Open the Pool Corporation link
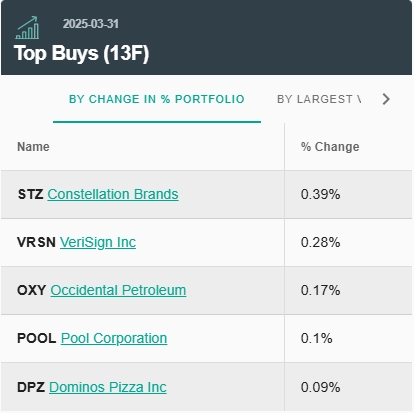Screen dimensions: 414x413 click(114, 338)
